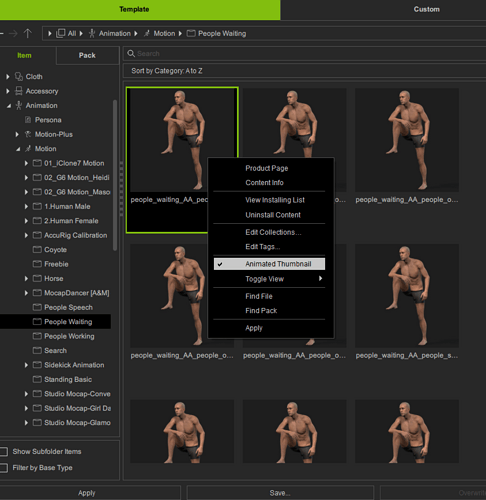
Task: Click the magnifier icon in the search bar
Action: click(131, 53)
